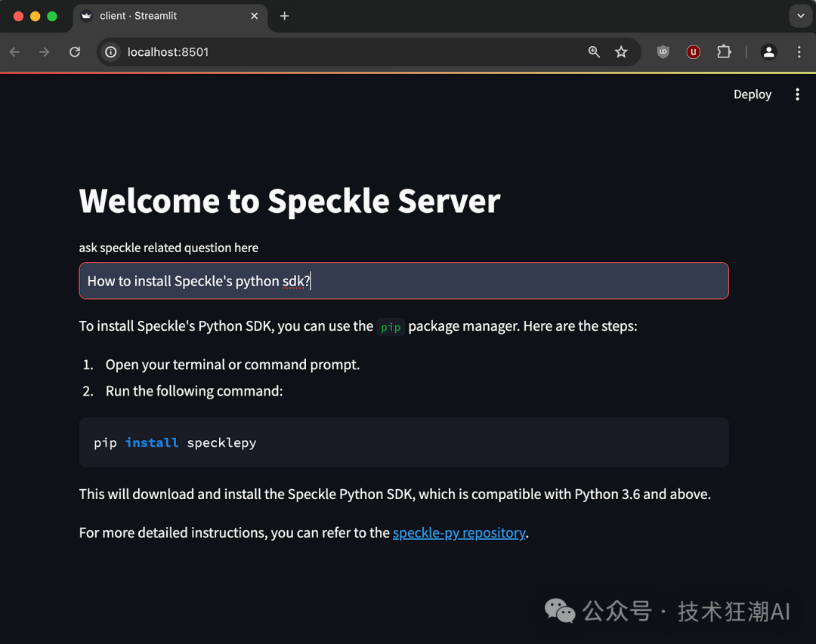
Task: Bookmark the page with the star icon
Action: click(621, 51)
